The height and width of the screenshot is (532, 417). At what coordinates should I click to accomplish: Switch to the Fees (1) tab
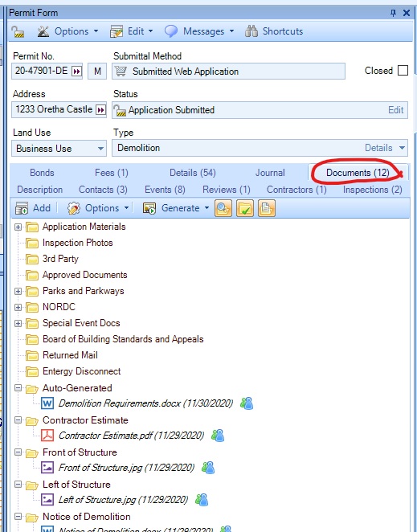click(112, 173)
